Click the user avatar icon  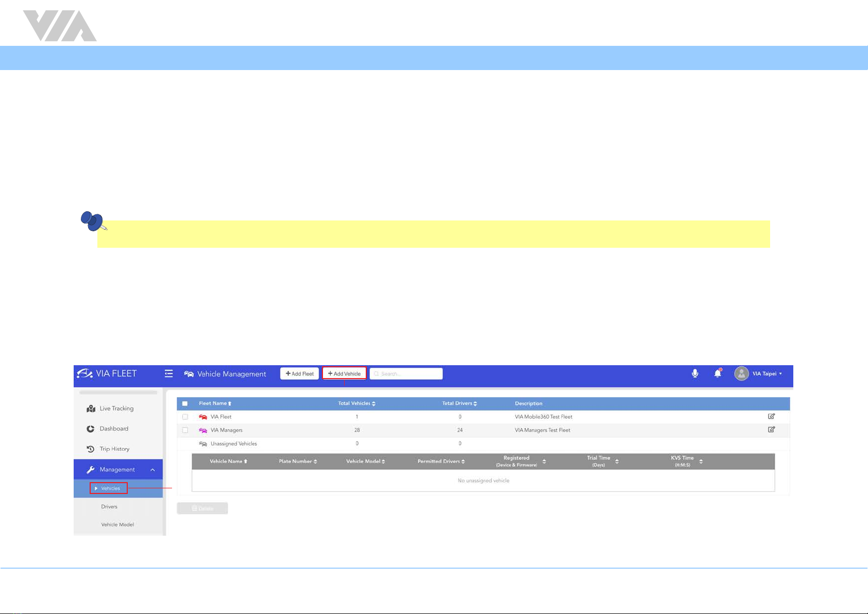[741, 373]
